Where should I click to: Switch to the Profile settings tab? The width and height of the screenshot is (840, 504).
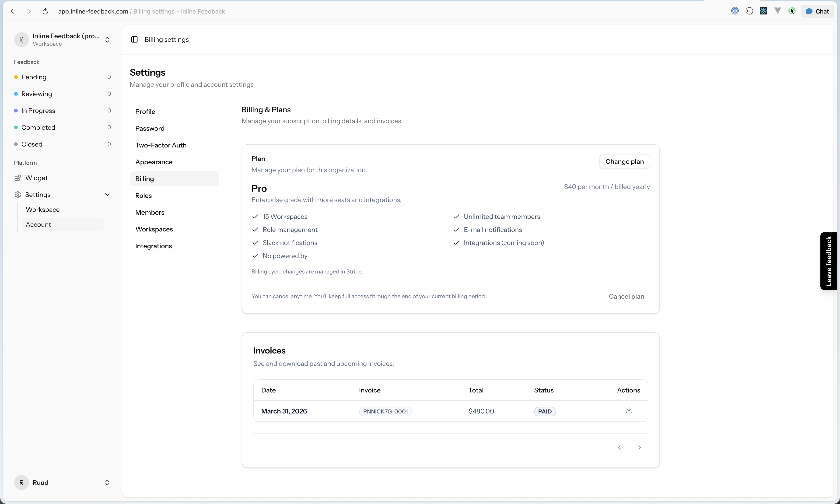click(x=175, y=111)
